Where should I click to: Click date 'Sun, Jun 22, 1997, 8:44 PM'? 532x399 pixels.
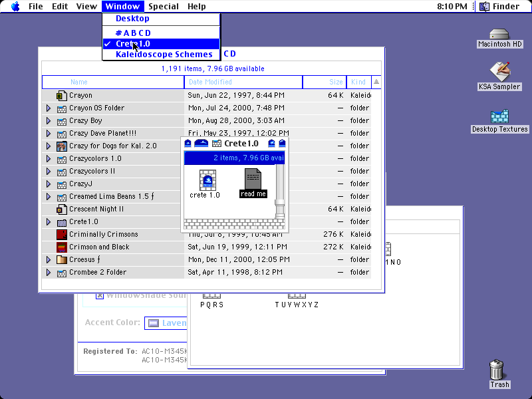point(236,95)
